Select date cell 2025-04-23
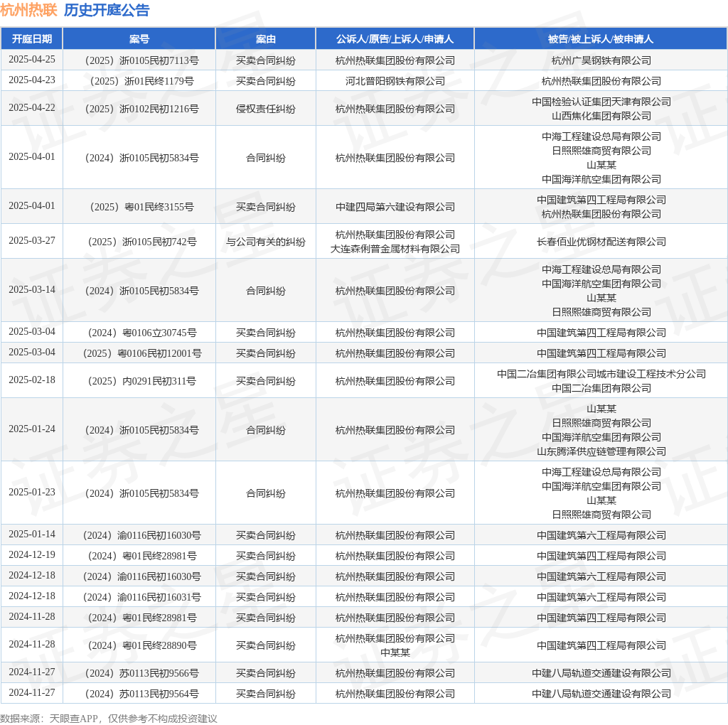 [x=31, y=80]
